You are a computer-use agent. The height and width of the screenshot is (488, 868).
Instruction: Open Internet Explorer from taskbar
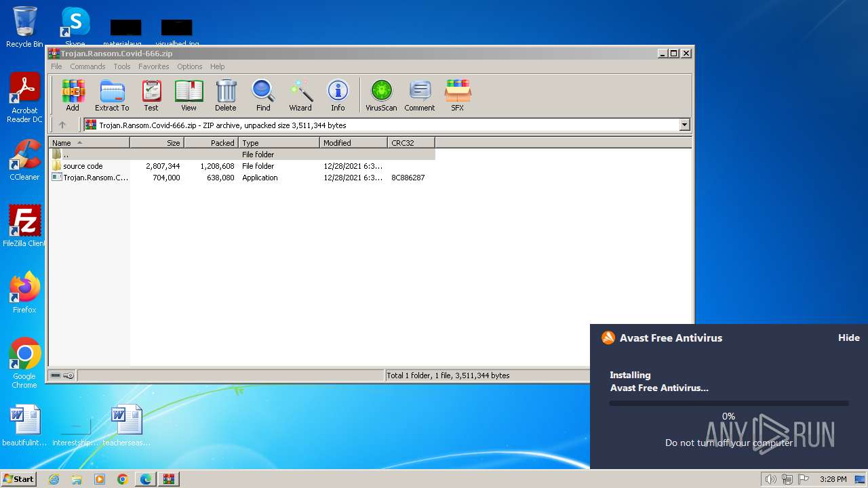[54, 479]
